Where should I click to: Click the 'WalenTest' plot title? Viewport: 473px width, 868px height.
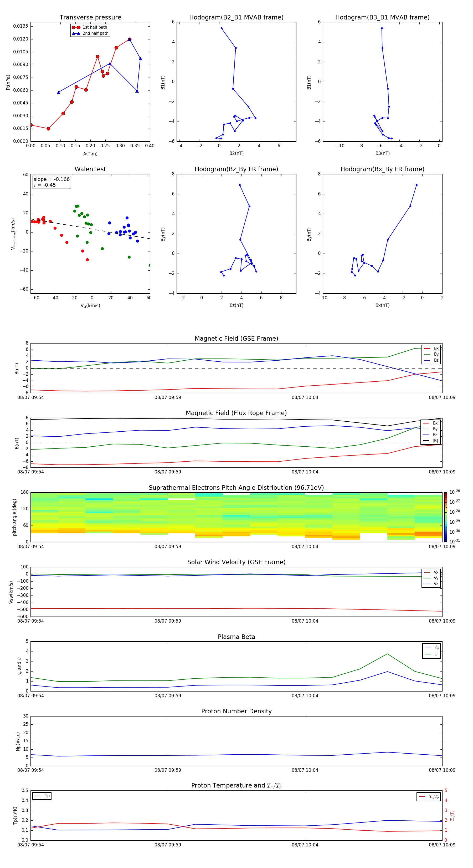tap(90, 169)
